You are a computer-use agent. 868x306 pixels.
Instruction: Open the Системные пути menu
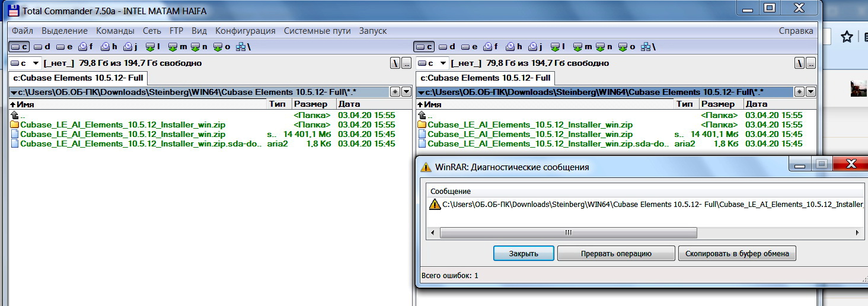point(317,31)
